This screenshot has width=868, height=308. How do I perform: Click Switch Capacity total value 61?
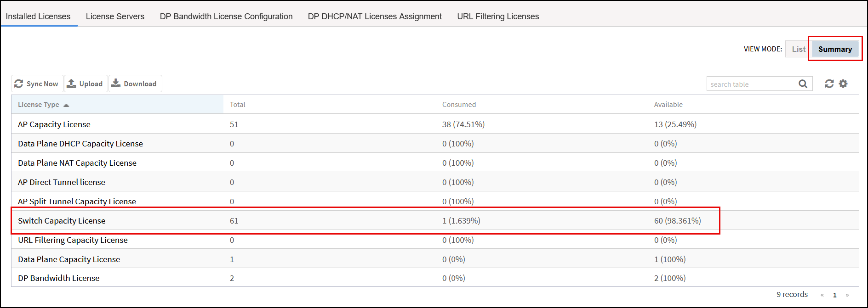point(234,221)
